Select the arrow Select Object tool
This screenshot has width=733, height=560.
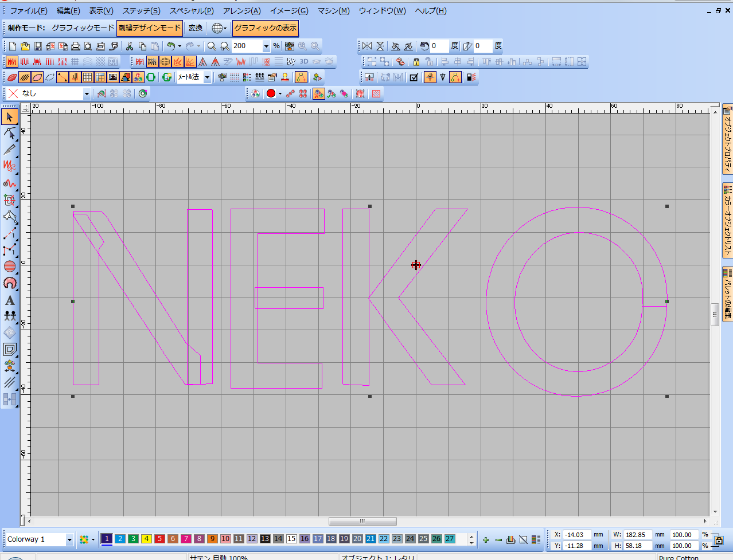(x=10, y=117)
